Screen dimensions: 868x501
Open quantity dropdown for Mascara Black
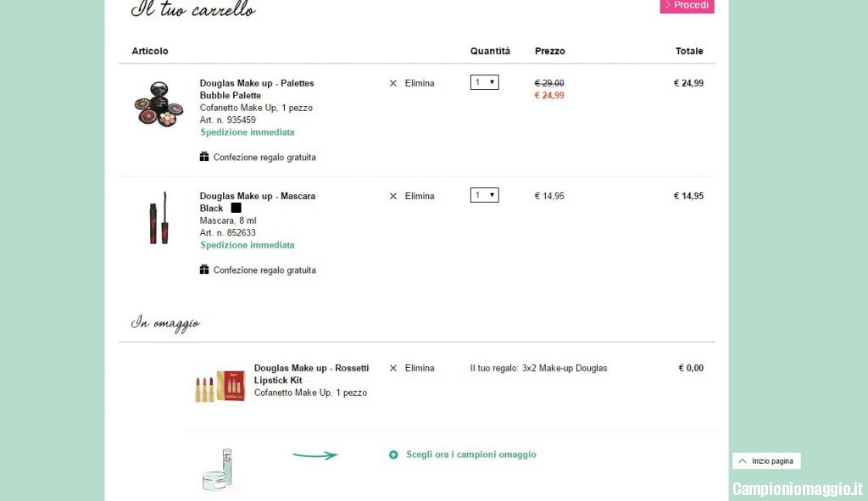tap(485, 195)
